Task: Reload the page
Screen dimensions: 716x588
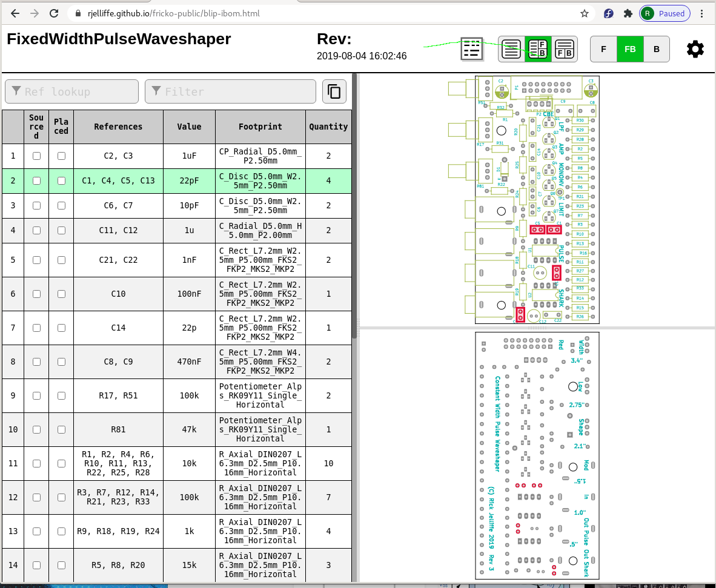Action: [x=54, y=13]
